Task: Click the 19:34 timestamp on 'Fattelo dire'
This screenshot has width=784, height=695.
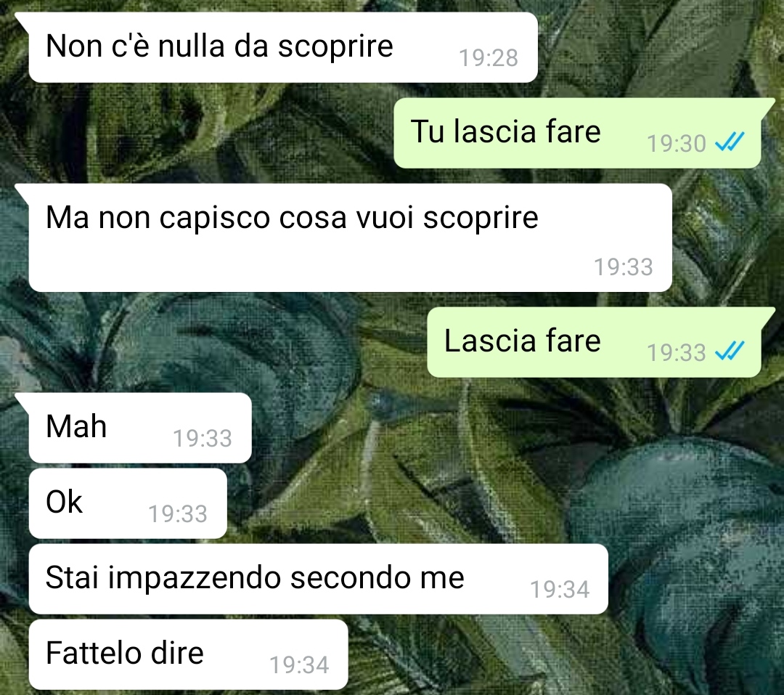Action: tap(299, 665)
